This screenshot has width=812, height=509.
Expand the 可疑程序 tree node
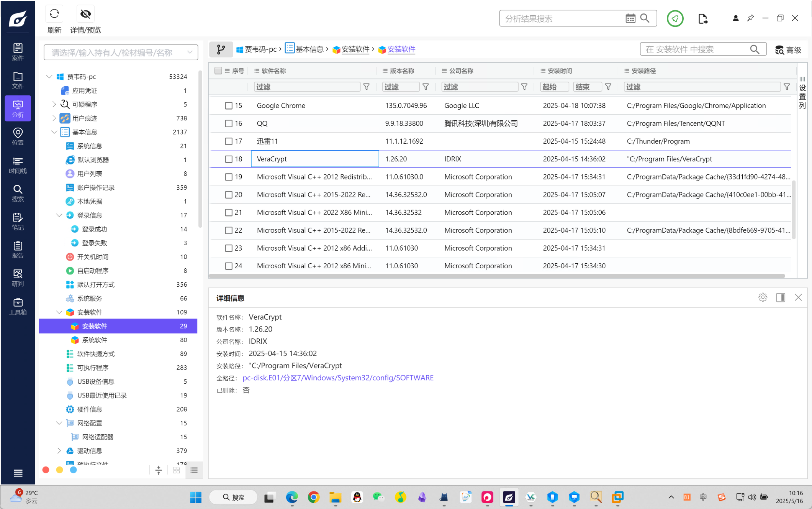[x=54, y=104]
